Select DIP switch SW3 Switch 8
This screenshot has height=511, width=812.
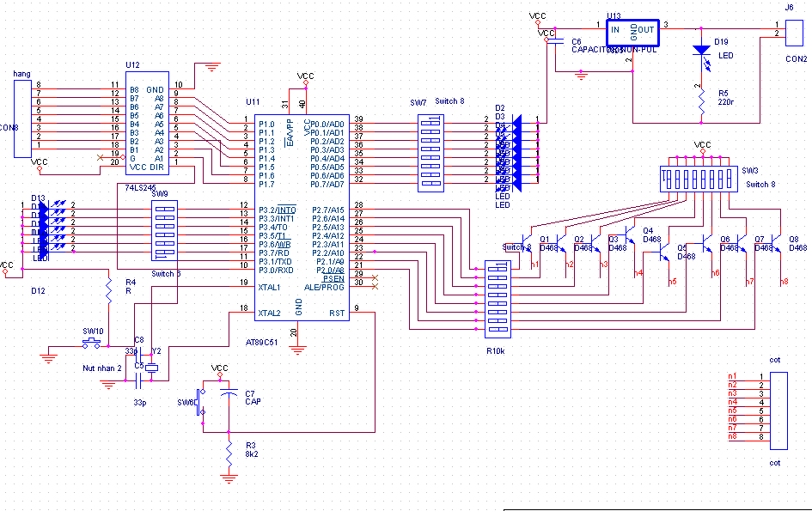tap(699, 179)
